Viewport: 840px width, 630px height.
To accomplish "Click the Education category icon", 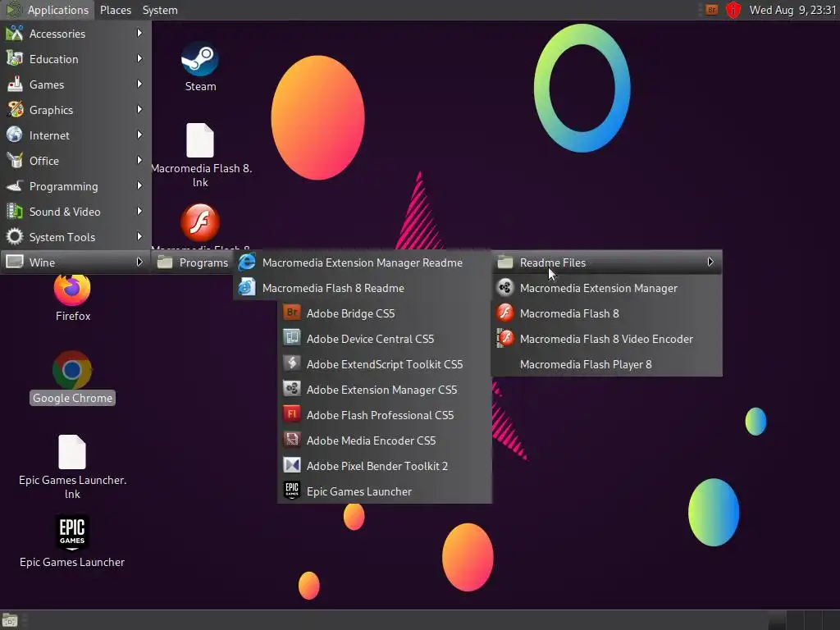I will (15, 58).
